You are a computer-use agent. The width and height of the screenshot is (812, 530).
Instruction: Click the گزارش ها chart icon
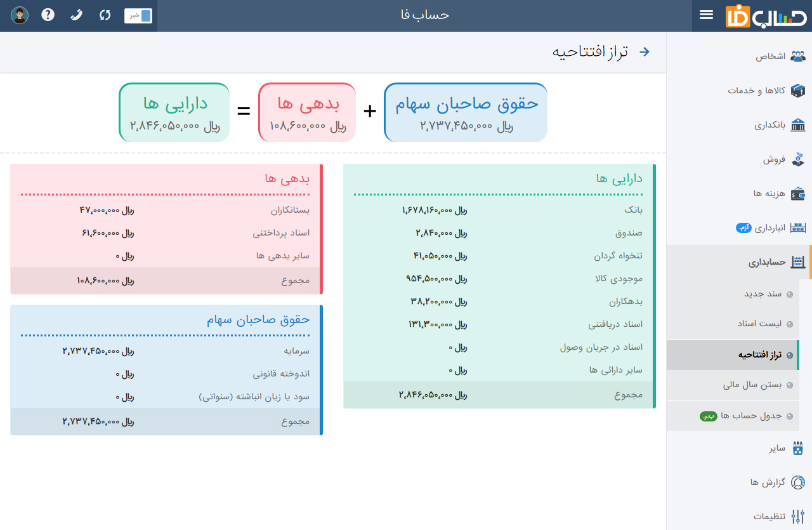798,482
